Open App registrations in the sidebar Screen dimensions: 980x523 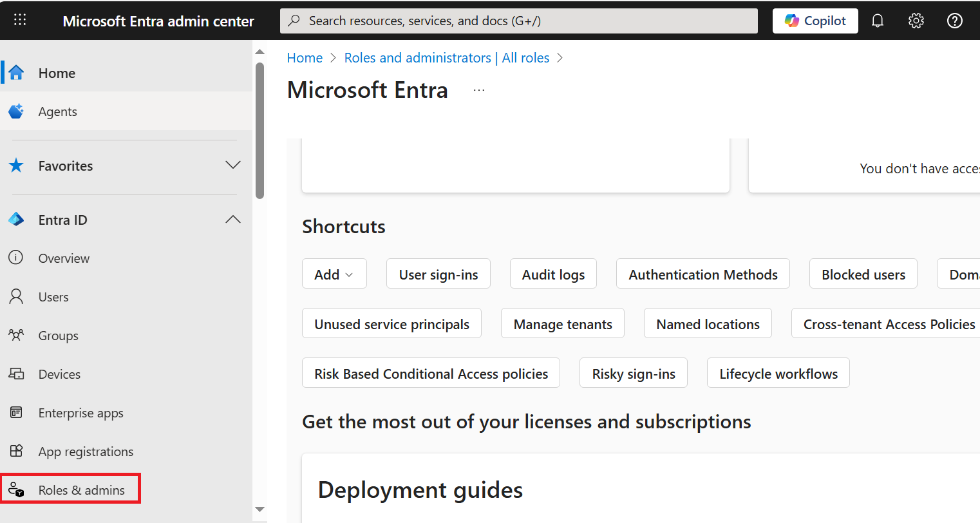tap(126, 452)
